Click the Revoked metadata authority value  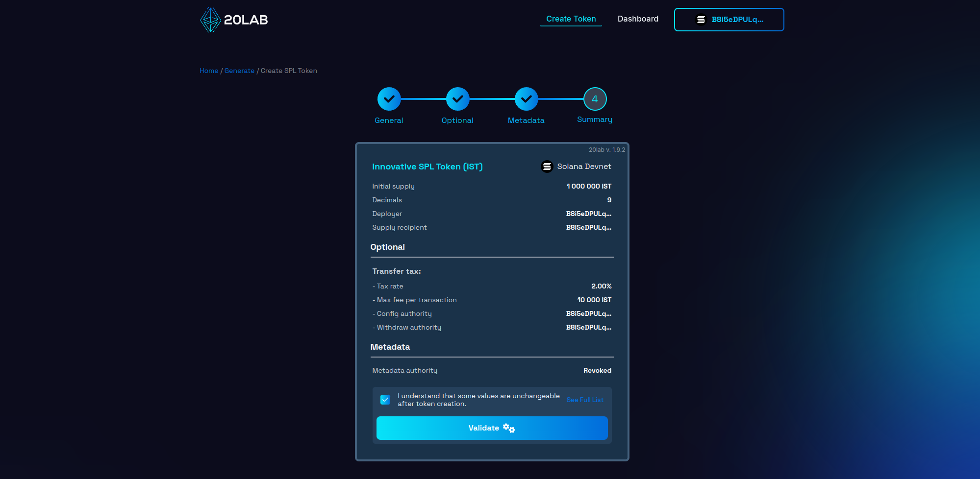[597, 370]
